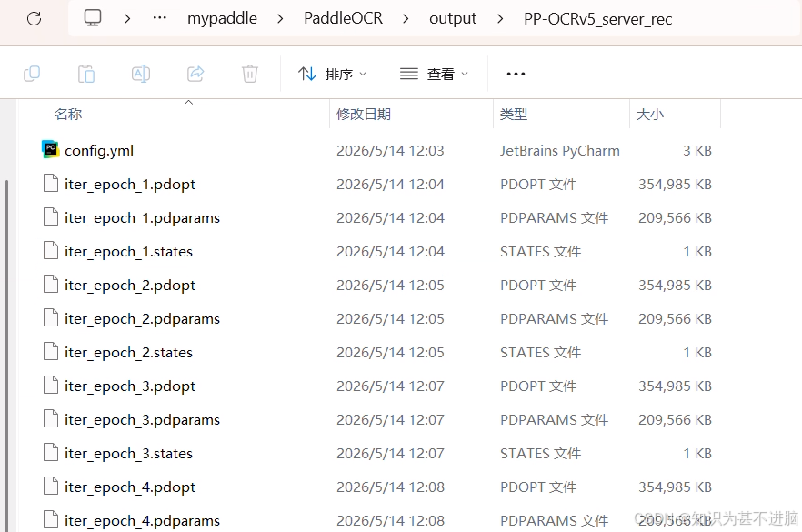Expand chevron after output breadcrumb
The image size is (802, 532).
(x=500, y=19)
